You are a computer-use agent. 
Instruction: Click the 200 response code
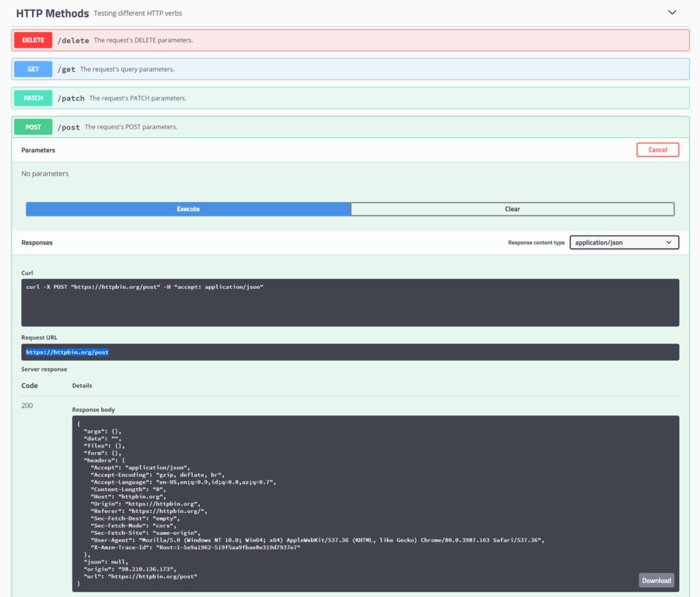(27, 406)
